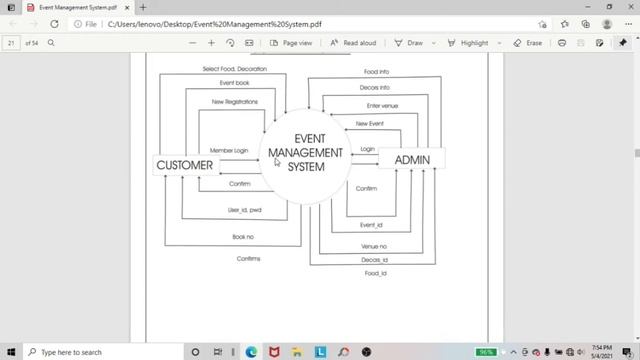Screen dimensions: 640x360
Task: Click the address bar file URL
Action: click(x=215, y=24)
